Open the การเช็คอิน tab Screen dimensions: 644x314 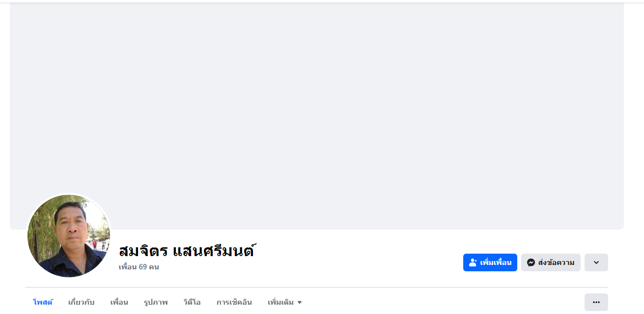[234, 302]
